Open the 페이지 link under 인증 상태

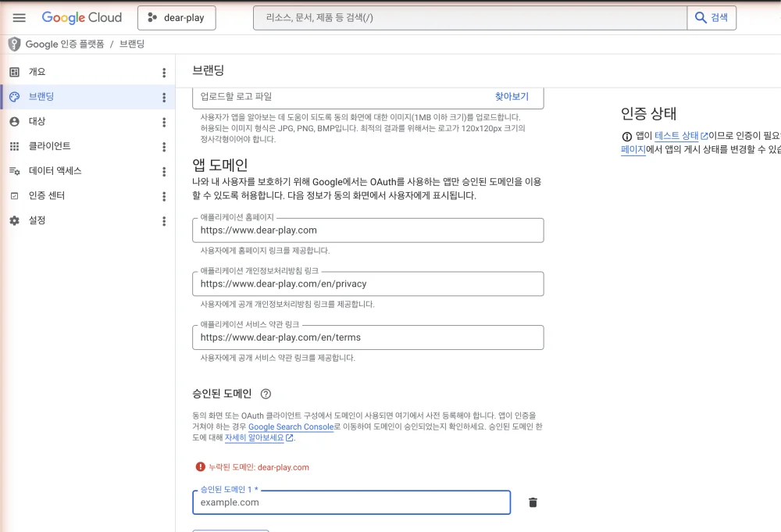tap(633, 149)
